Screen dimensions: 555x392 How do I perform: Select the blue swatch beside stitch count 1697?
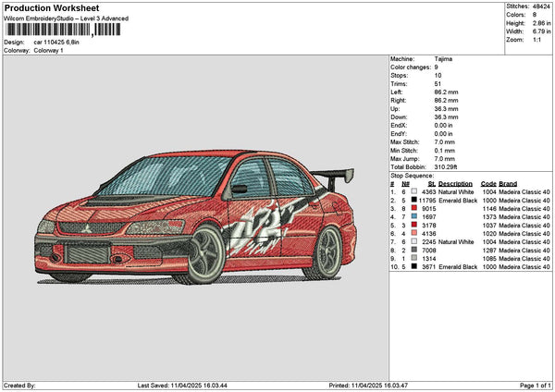point(413,216)
